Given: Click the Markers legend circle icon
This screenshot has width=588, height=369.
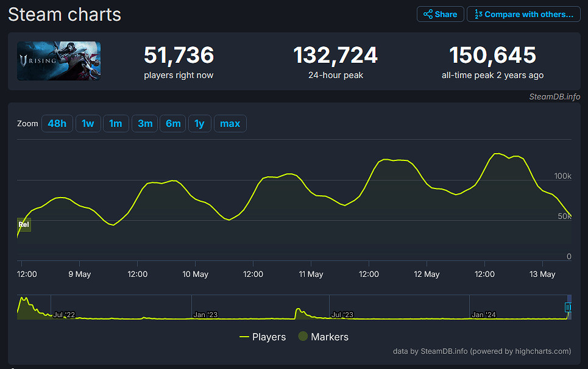Looking at the screenshot, I should 302,337.
